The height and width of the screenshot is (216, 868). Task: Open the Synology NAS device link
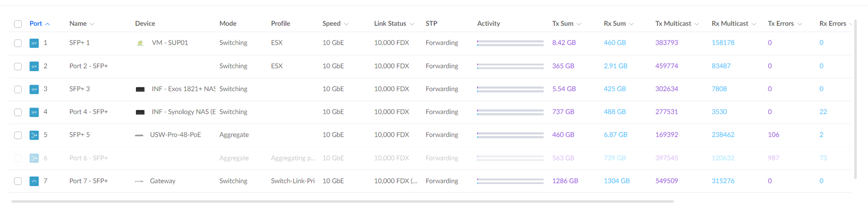pyautogui.click(x=183, y=112)
